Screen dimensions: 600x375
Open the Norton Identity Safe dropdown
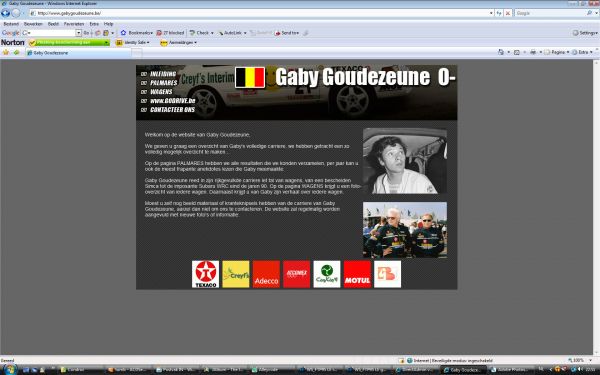tap(133, 42)
